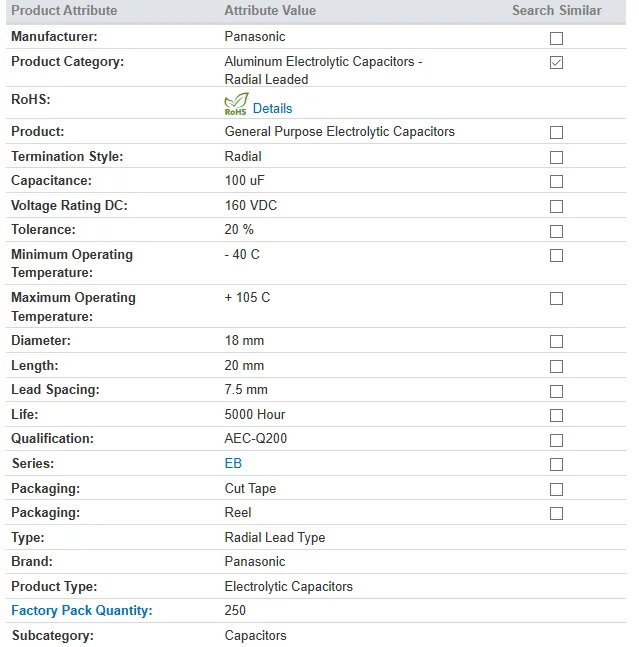Screen dimensions: 639x647
Task: Select the '+ 105 C' temperature value
Action: 248,298
